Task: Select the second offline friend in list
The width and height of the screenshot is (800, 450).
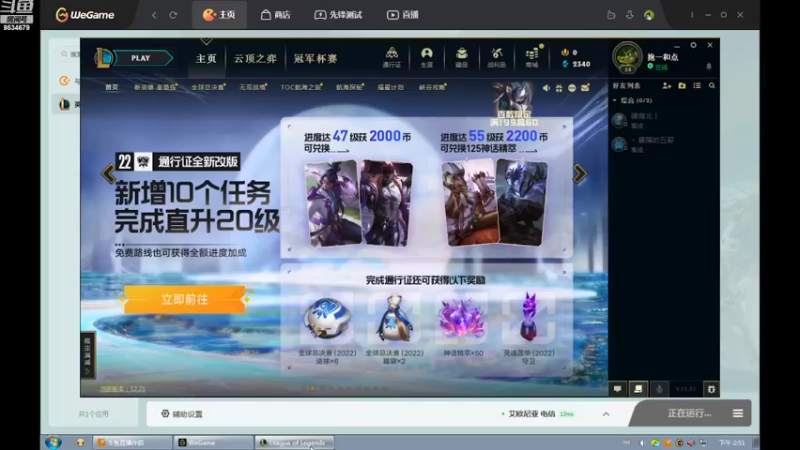Action: (x=663, y=144)
